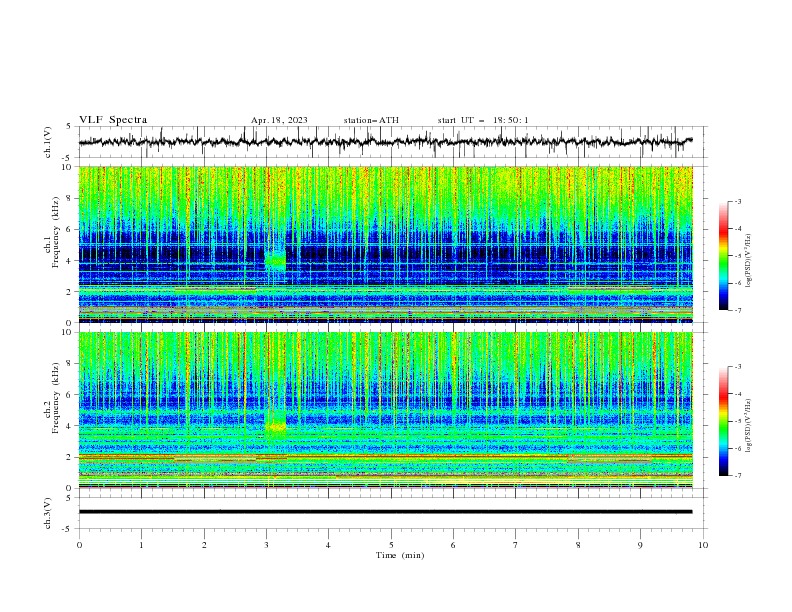792x612 pixels.
Task: Click the "4" tick on the time axis
Action: pos(328,545)
